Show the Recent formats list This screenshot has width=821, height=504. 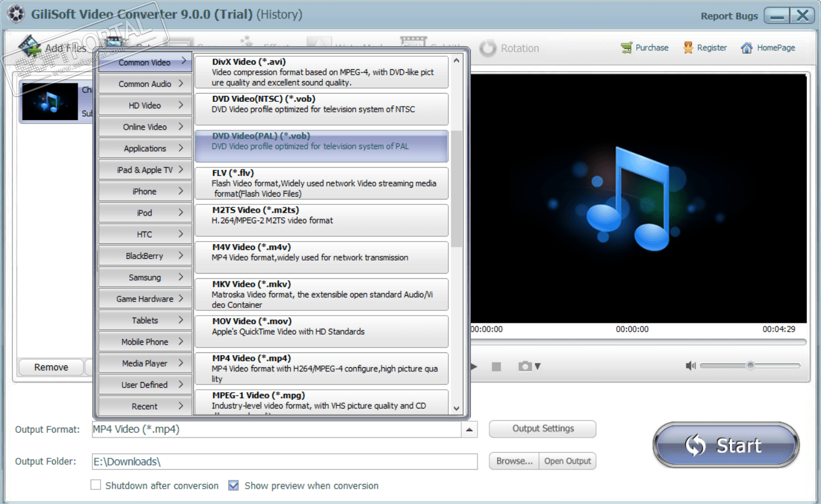pyautogui.click(x=145, y=406)
